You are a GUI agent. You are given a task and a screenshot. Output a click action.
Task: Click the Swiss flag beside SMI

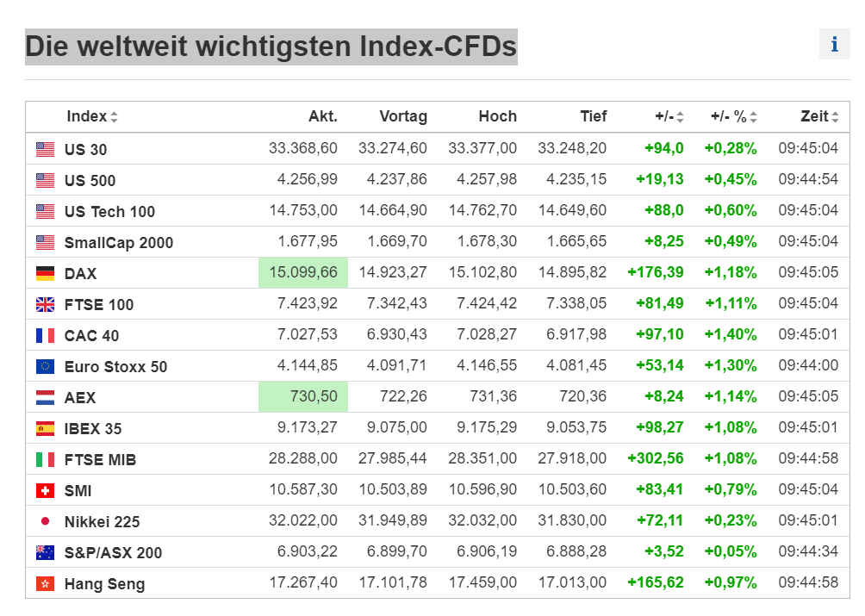point(46,490)
